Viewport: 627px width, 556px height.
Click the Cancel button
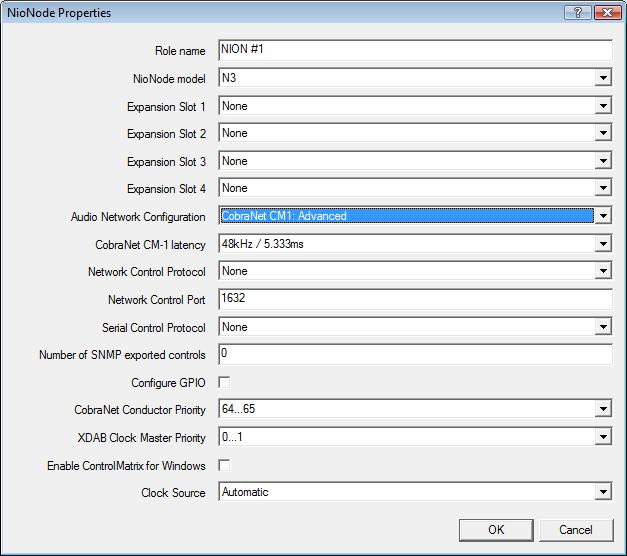[x=576, y=530]
